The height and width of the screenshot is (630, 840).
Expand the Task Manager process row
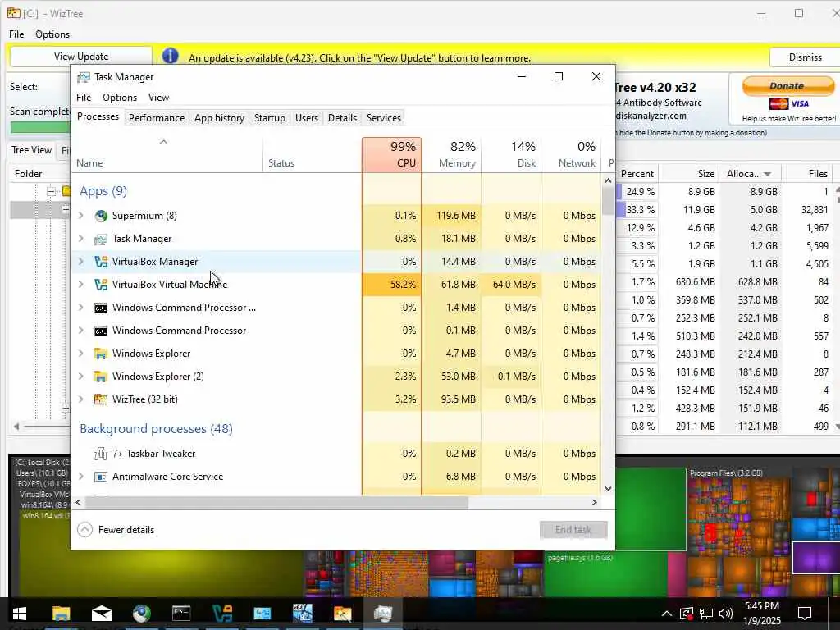pos(81,239)
